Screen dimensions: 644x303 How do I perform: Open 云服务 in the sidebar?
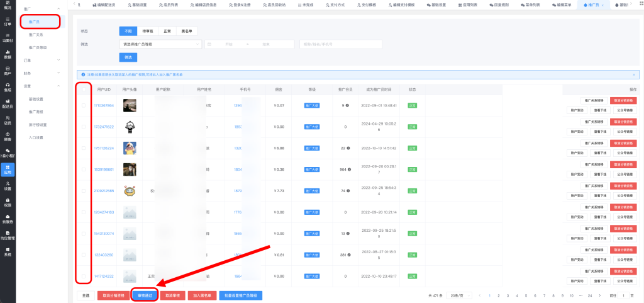[8, 219]
